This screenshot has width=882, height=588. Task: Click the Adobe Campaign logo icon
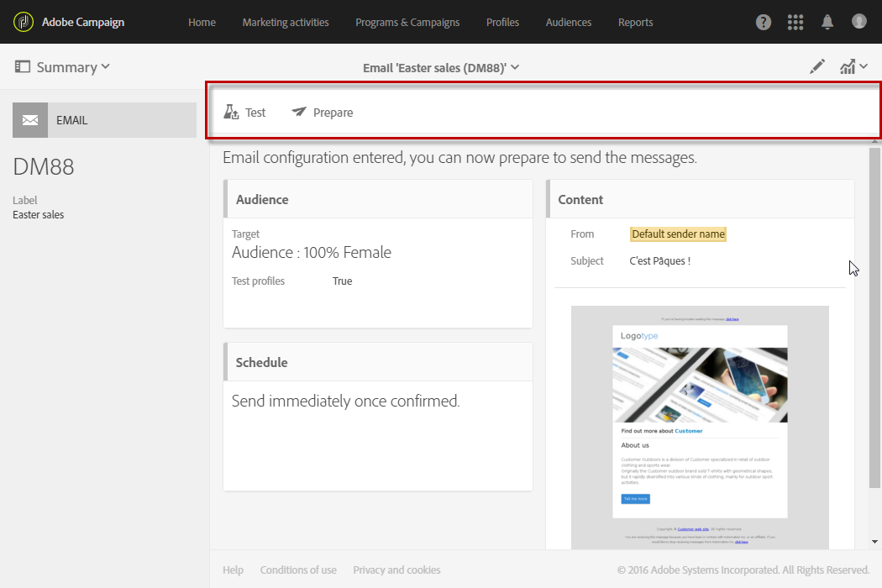(x=23, y=22)
